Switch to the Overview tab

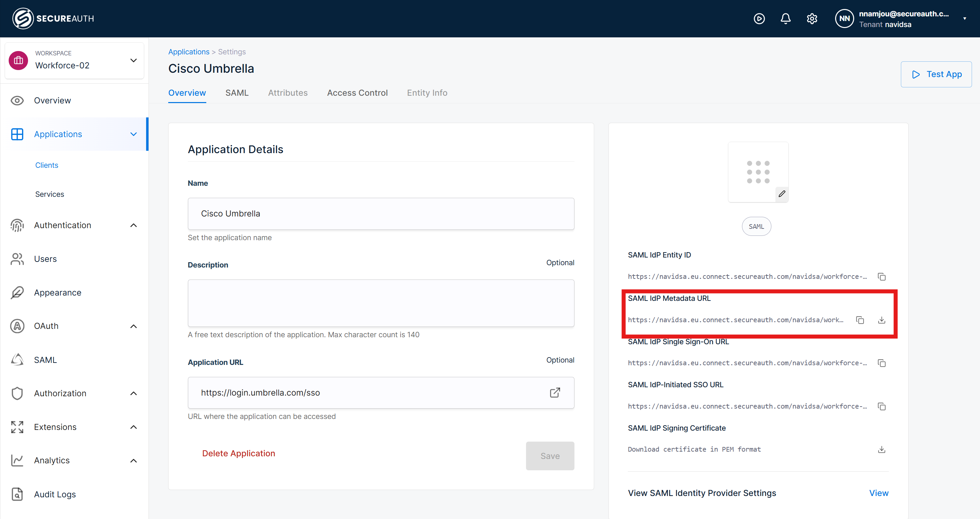[x=187, y=93]
